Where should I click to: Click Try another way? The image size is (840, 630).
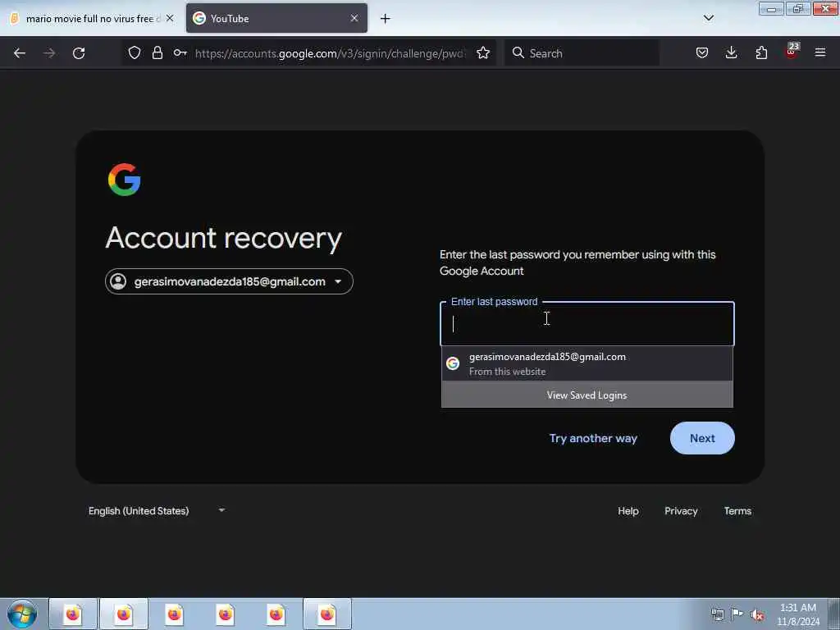(593, 438)
